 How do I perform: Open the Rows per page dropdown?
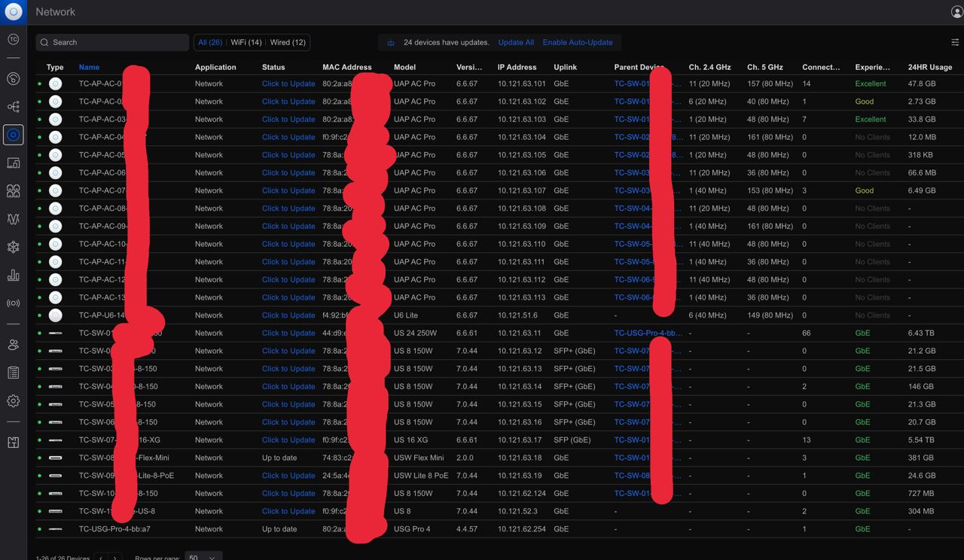point(203,558)
